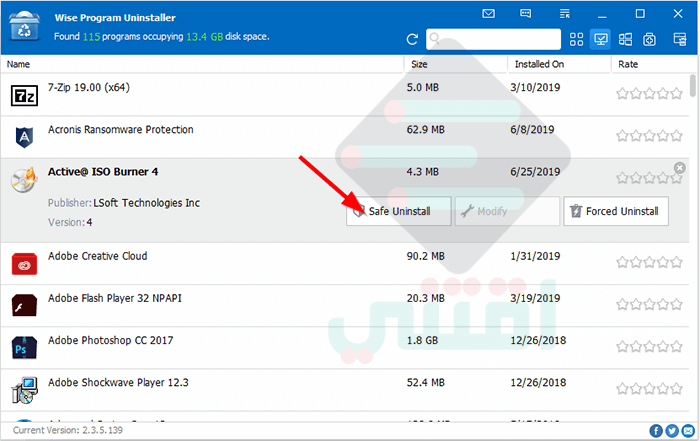
Task: Click the 3/10/2019 install date
Action: tap(535, 87)
